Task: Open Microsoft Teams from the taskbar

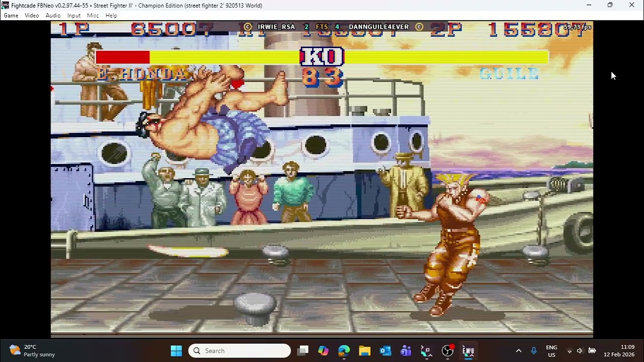Action: [x=406, y=350]
